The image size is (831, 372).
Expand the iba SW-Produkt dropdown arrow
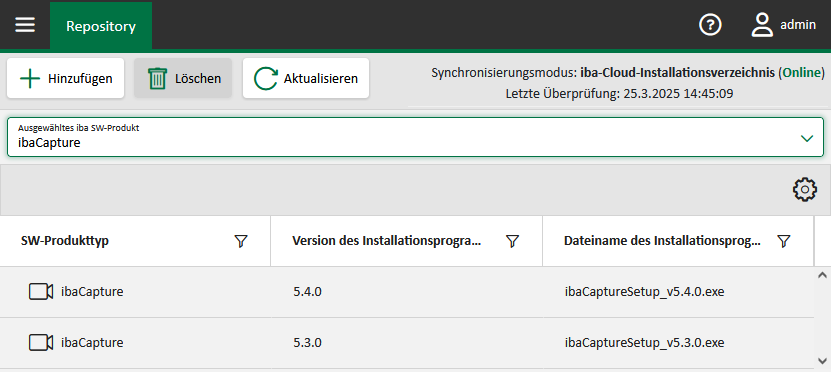click(807, 138)
